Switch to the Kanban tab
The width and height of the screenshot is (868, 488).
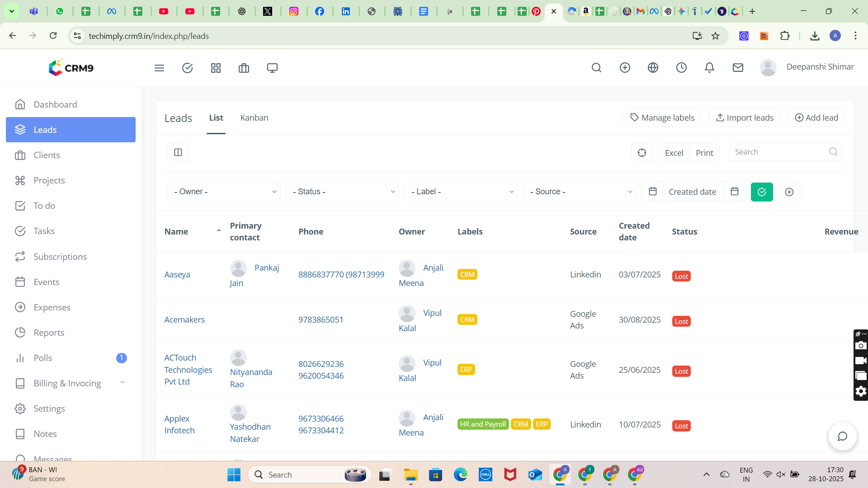(254, 117)
